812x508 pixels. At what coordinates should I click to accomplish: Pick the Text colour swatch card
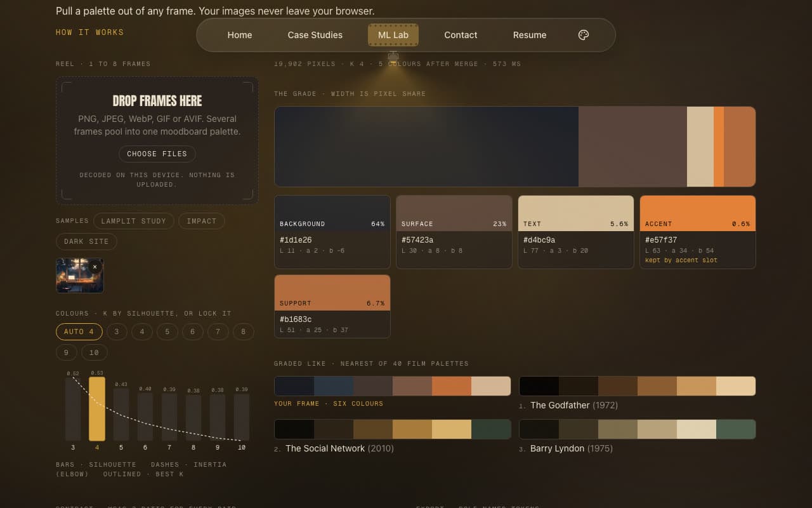576,232
